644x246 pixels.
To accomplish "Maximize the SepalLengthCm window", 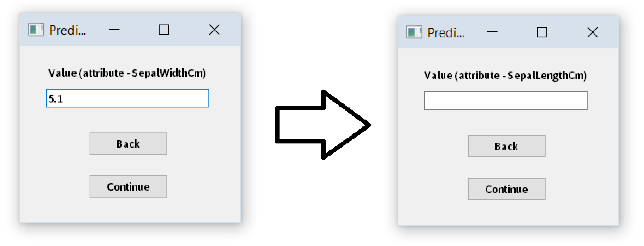I will click(x=542, y=32).
